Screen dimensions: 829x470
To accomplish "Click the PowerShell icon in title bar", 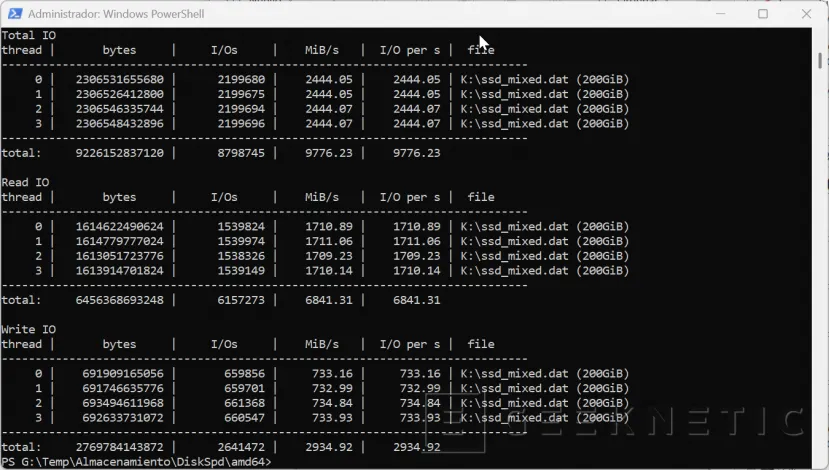I will [13, 14].
